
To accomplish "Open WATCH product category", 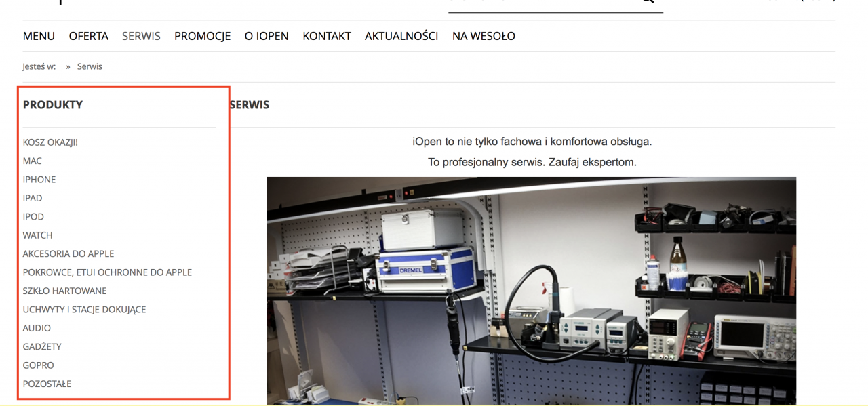I will coord(37,235).
